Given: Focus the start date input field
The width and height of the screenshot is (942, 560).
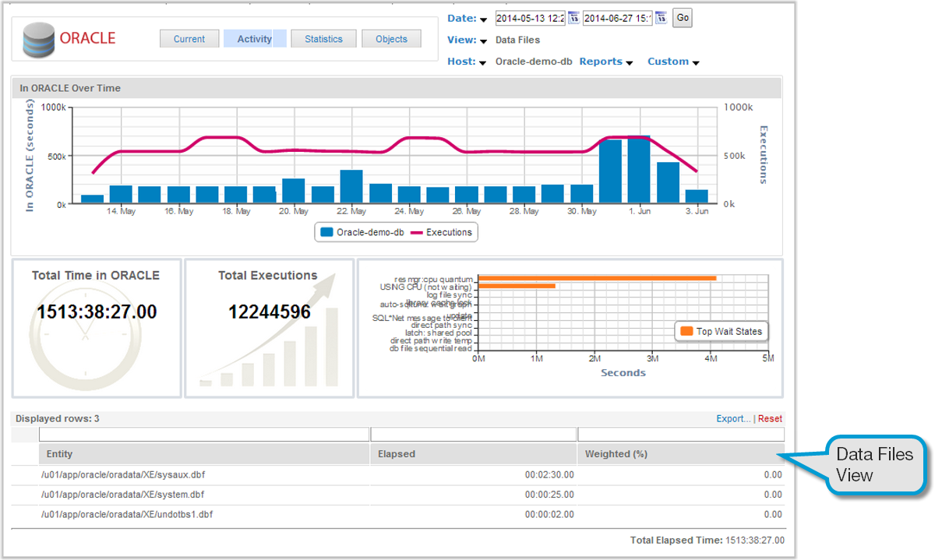Looking at the screenshot, I should click(x=531, y=18).
